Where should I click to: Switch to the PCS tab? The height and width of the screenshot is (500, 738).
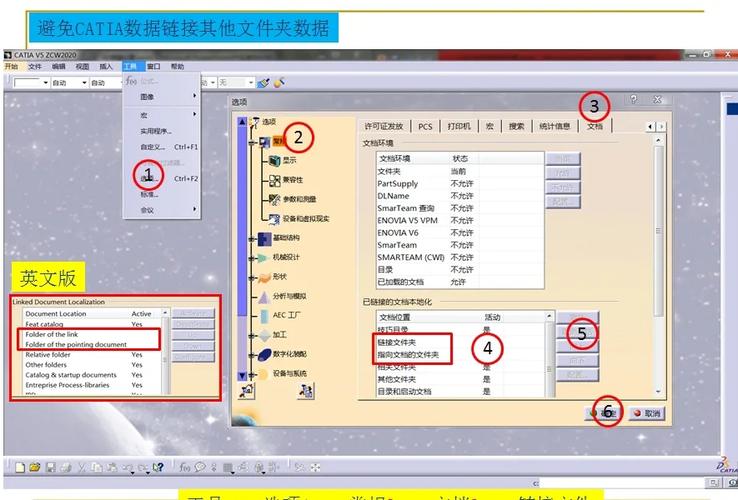[425, 126]
